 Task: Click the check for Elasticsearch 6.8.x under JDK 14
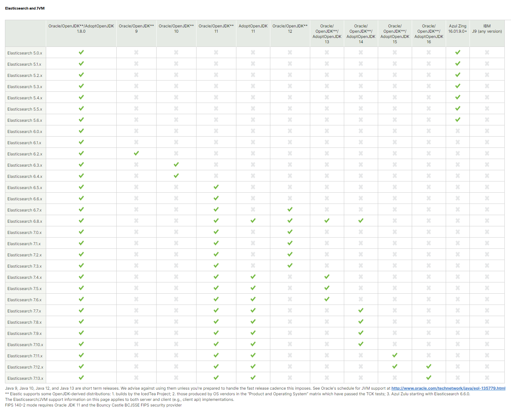click(361, 220)
